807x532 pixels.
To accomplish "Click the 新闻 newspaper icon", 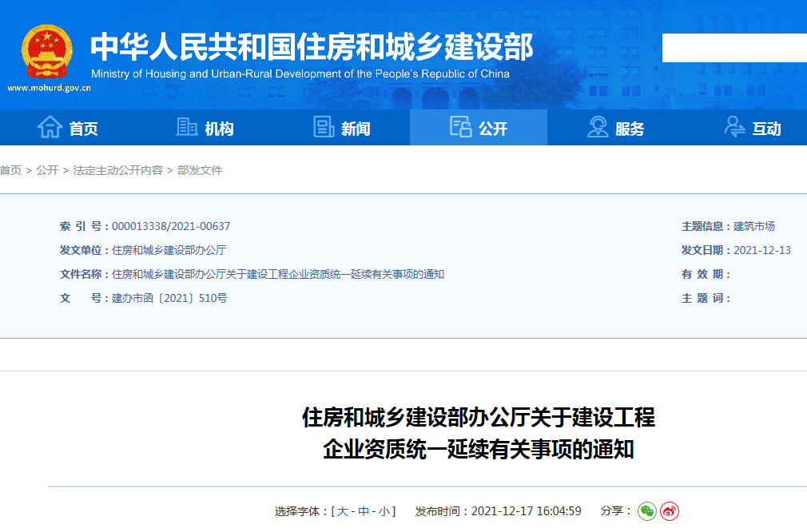I will point(324,127).
